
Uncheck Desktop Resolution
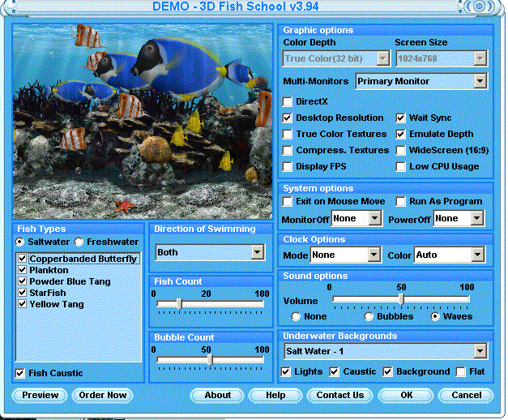tap(288, 118)
